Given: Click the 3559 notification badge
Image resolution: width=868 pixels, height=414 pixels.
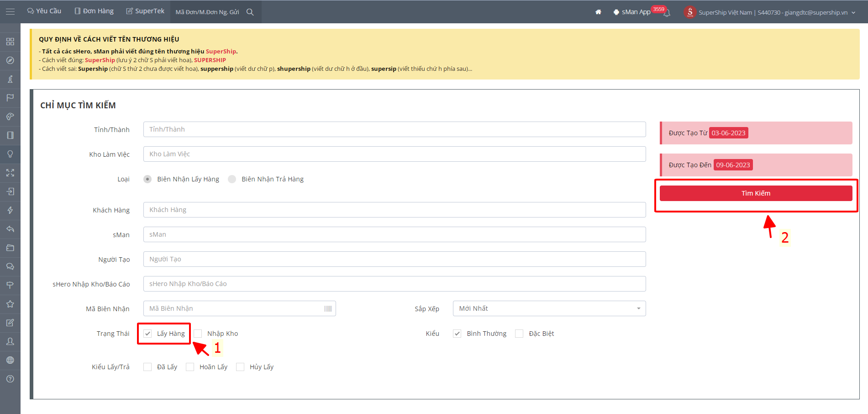Looking at the screenshot, I should tap(658, 9).
